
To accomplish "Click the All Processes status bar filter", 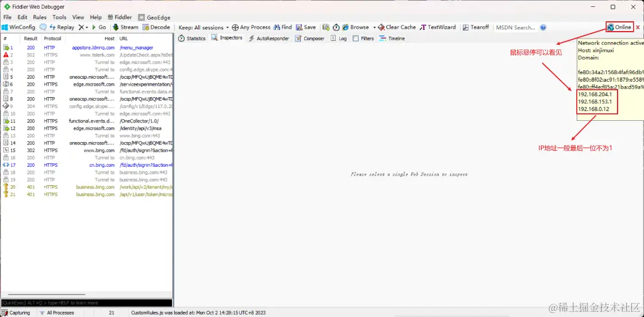I will 57,312.
